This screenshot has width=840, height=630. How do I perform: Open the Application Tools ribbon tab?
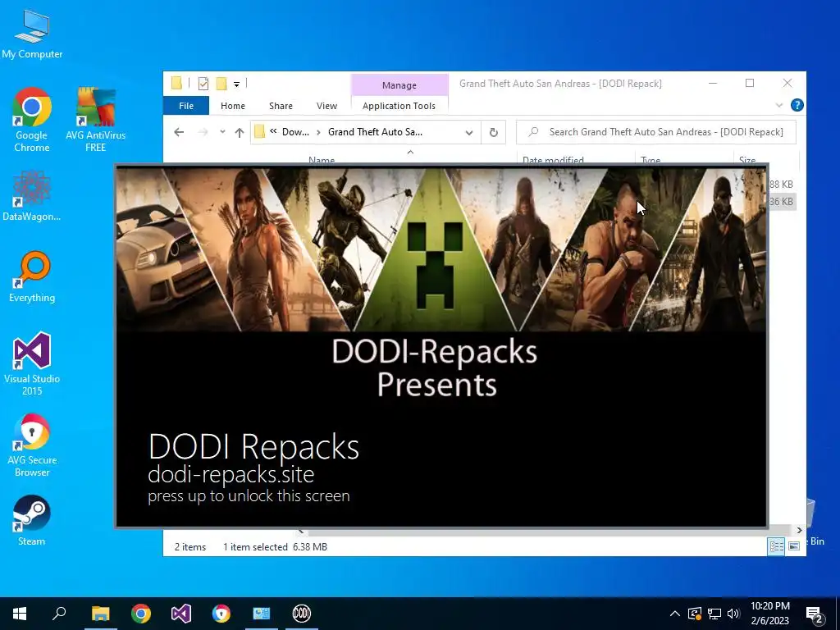(x=399, y=106)
